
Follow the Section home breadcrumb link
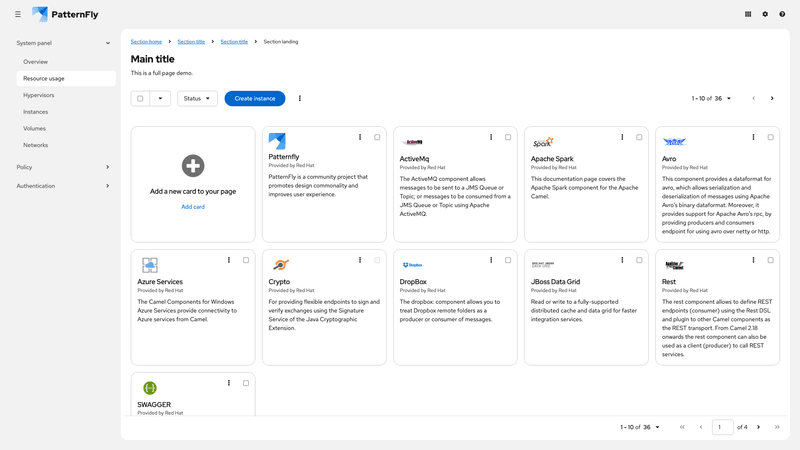coord(146,42)
